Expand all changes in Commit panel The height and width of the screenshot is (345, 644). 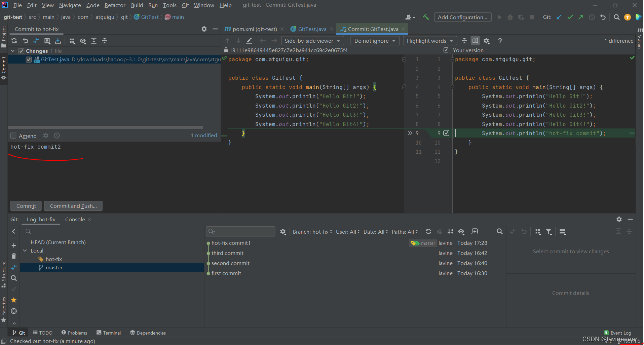point(94,41)
